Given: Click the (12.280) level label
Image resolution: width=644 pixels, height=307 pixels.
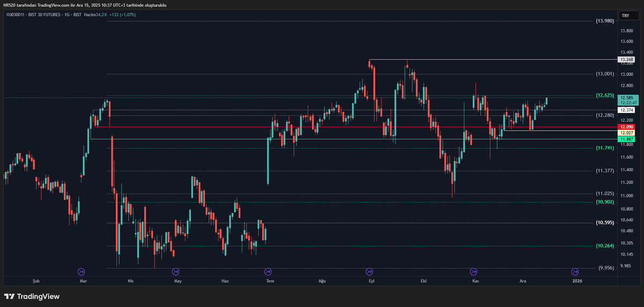Looking at the screenshot, I should pyautogui.click(x=605, y=115).
